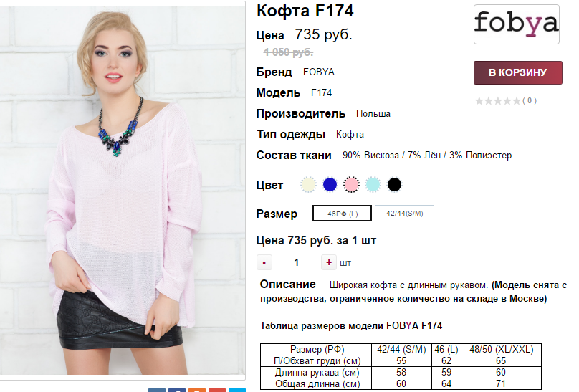Choose the pink color swatch
The width and height of the screenshot is (579, 392).
tap(351, 185)
